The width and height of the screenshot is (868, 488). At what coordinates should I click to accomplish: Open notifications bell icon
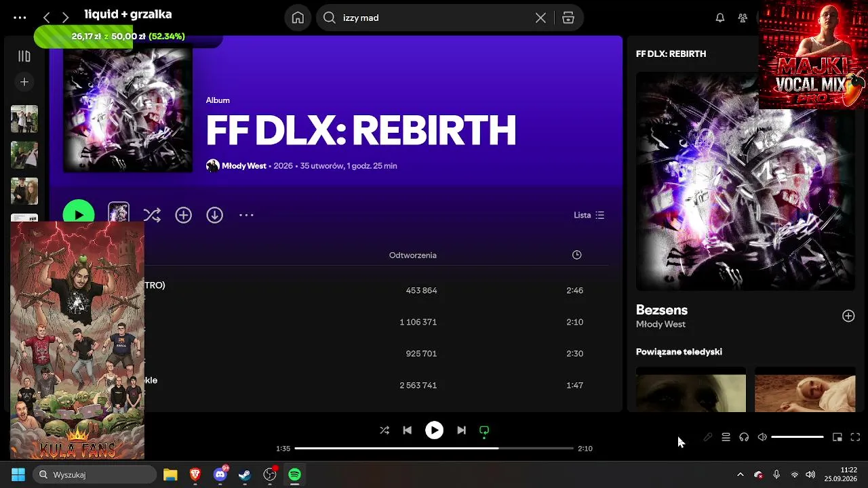click(x=720, y=18)
